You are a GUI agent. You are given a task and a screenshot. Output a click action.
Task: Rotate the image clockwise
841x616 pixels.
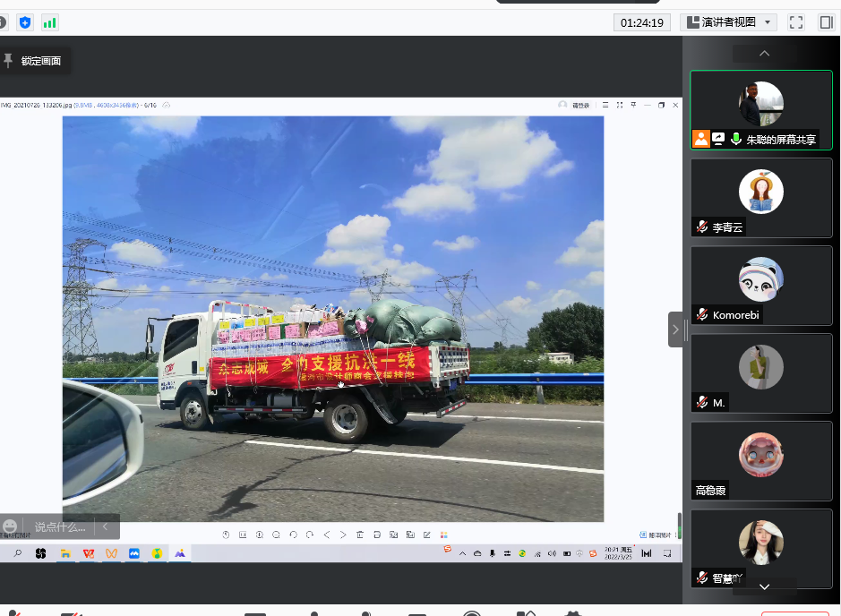(310, 535)
